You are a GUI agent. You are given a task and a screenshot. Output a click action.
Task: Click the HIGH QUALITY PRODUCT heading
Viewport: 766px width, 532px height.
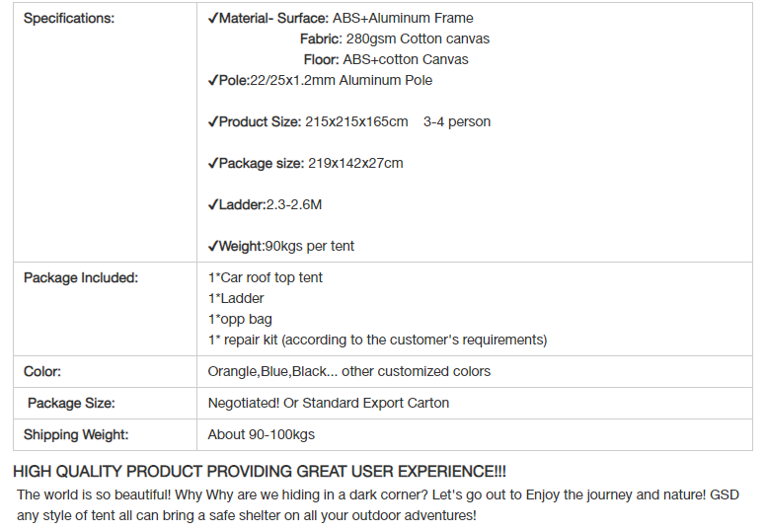click(260, 472)
